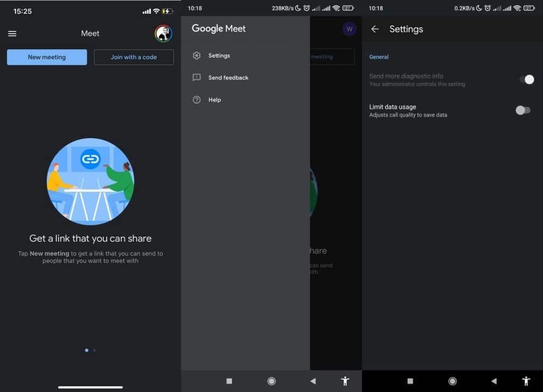Click the Send feedback icon in drawer
This screenshot has width=543, height=392.
tap(197, 78)
